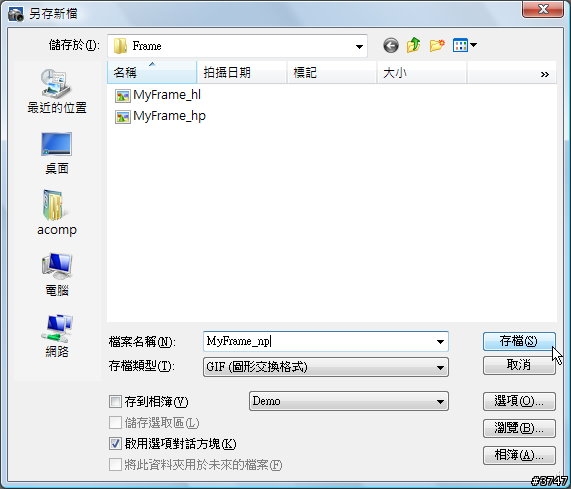
Task: Enable Save to album (存到相簿) checkbox
Action: [115, 402]
